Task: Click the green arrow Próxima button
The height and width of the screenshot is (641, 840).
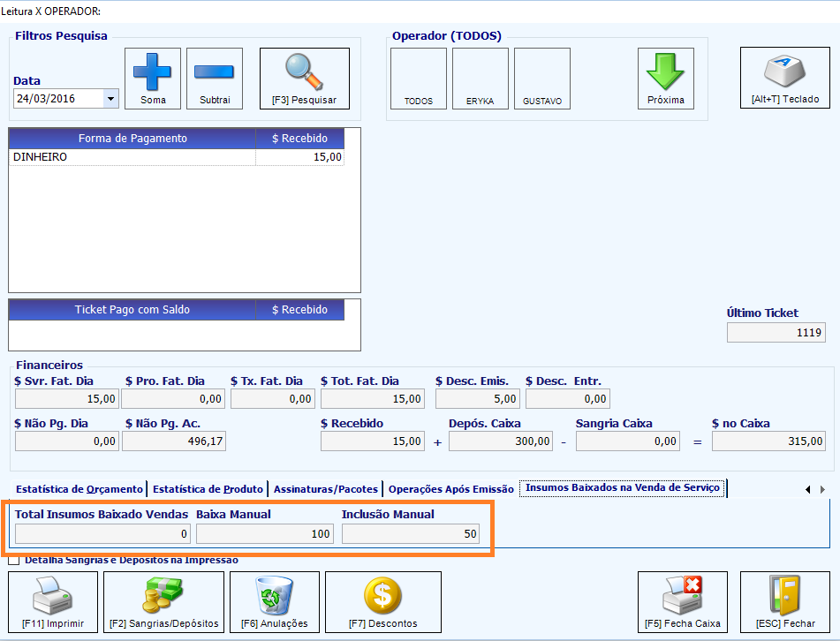Action: pyautogui.click(x=665, y=79)
